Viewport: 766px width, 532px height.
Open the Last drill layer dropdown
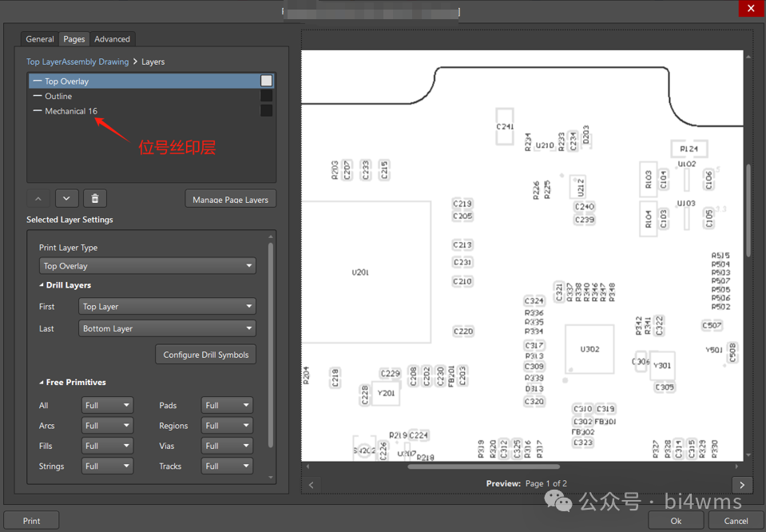[167, 328]
